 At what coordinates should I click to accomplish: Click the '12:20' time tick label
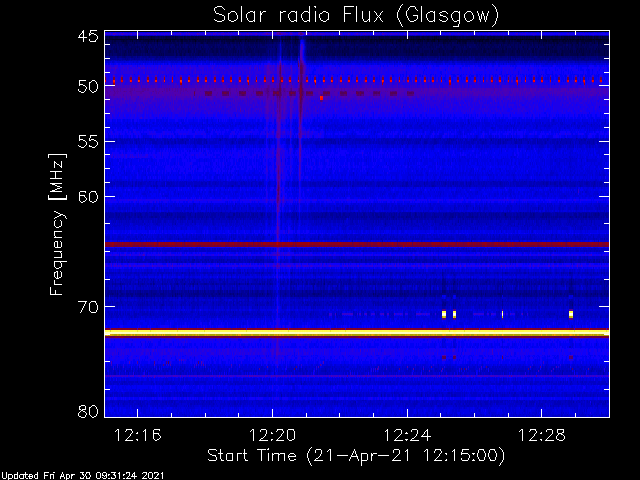pos(272,436)
